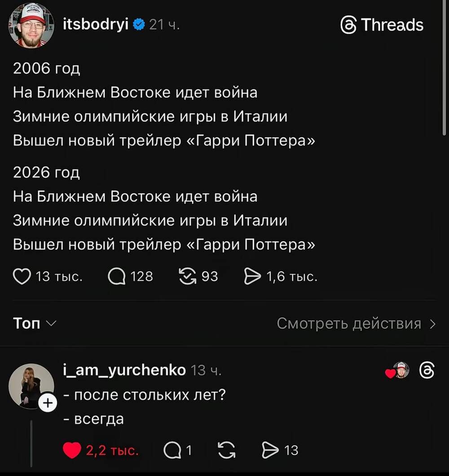Click the vertical scrollbar on the right
Viewport: 449px width, 476px height.
pos(444,67)
